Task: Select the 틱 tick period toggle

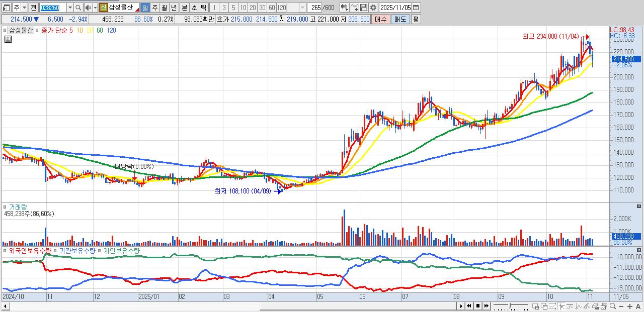Action: coord(203,8)
